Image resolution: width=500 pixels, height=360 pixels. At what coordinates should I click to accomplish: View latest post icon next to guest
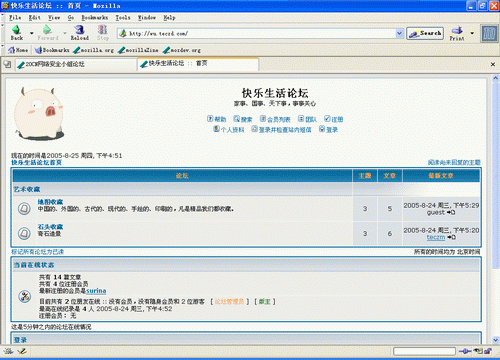pos(451,212)
